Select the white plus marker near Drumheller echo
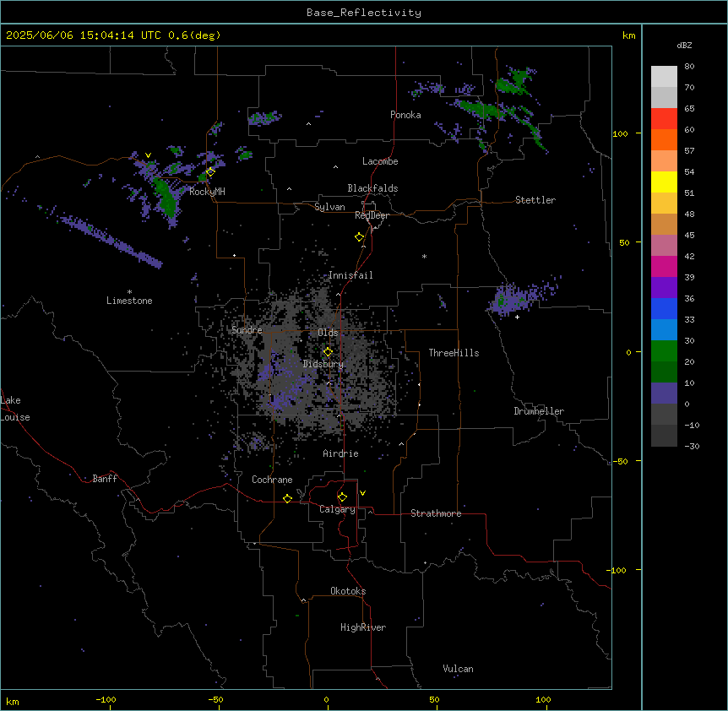Viewport: 728px width, 711px height. pyautogui.click(x=517, y=317)
